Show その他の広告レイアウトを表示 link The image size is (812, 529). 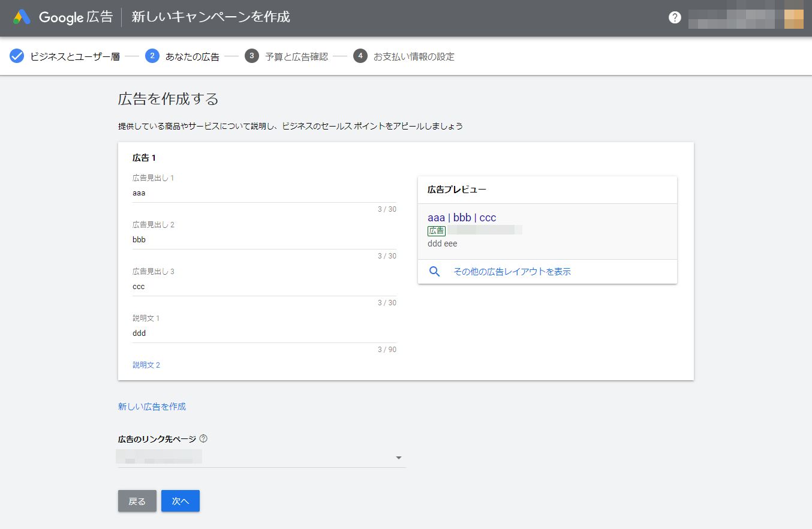click(512, 272)
